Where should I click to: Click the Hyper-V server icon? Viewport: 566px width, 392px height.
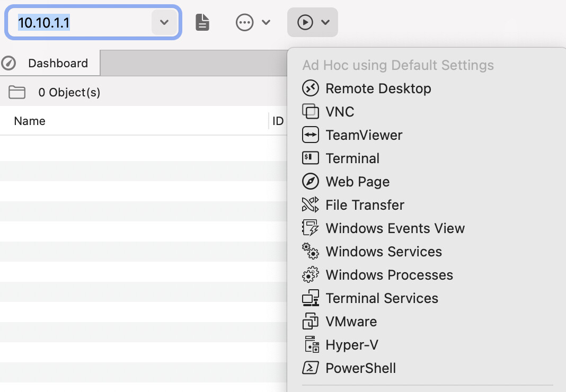point(310,345)
